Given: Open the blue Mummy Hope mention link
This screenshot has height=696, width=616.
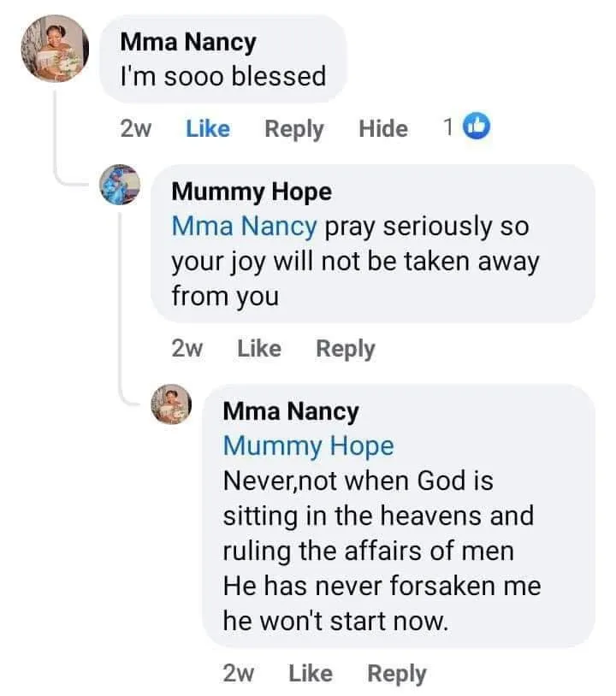Looking at the screenshot, I should point(308,446).
